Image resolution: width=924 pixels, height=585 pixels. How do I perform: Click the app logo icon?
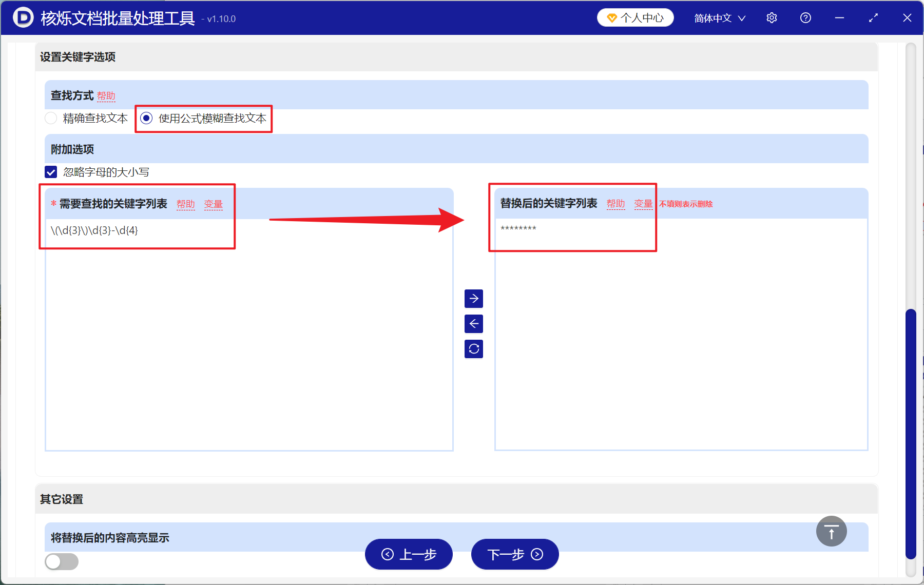tap(23, 17)
